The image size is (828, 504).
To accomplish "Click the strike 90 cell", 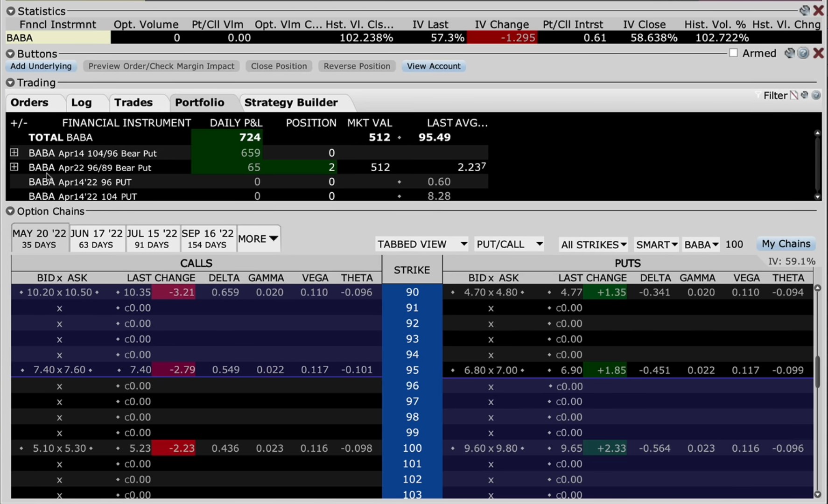I will 412,292.
